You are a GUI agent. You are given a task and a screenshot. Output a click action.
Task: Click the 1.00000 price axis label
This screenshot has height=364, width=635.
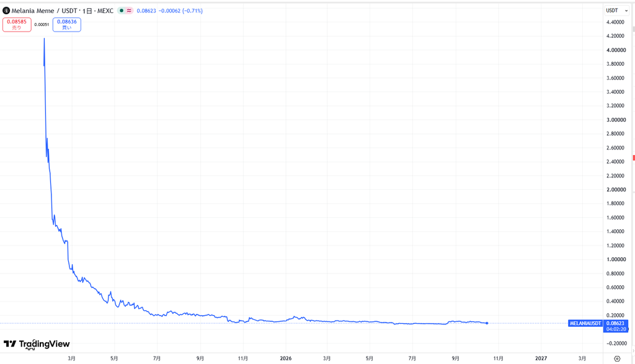coord(616,259)
